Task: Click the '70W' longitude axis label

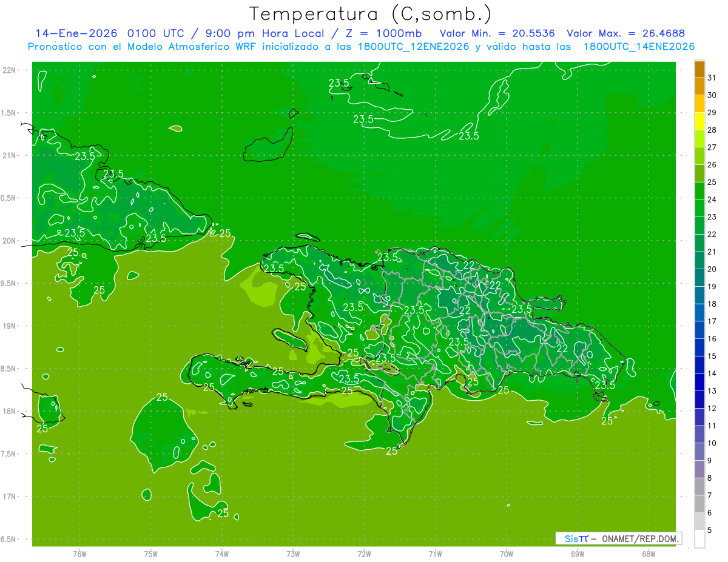Action: click(507, 554)
